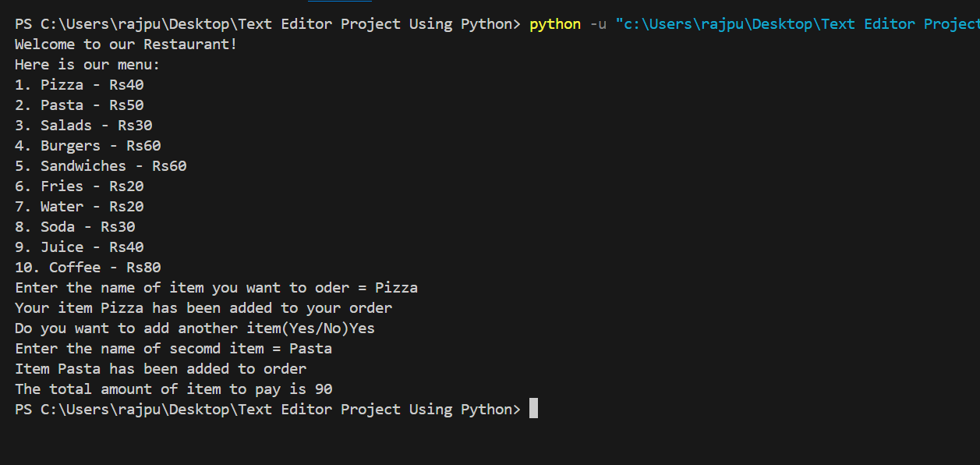Image resolution: width=980 pixels, height=465 pixels.
Task: Click the 'Welcome to our Restaurant!' line
Action: [x=126, y=44]
